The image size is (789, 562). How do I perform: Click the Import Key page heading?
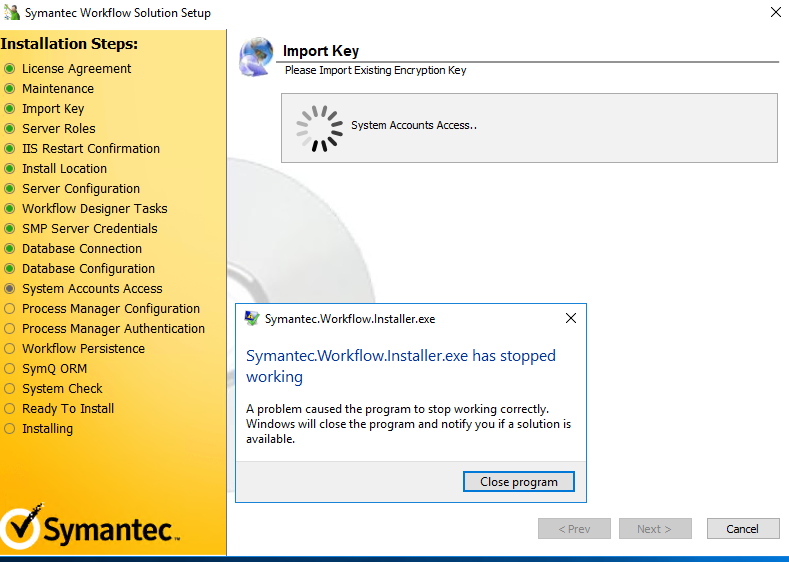tap(321, 51)
